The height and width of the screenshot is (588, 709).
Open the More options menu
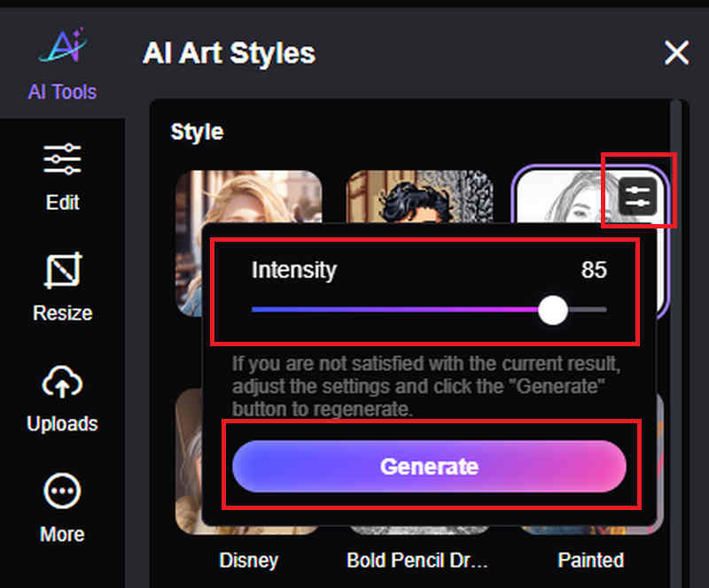[62, 493]
